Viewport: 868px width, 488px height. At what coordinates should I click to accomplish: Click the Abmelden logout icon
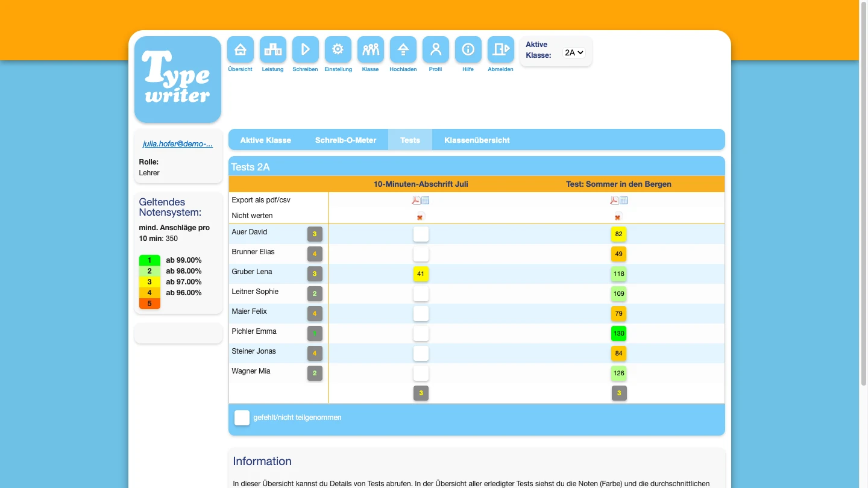pos(501,49)
